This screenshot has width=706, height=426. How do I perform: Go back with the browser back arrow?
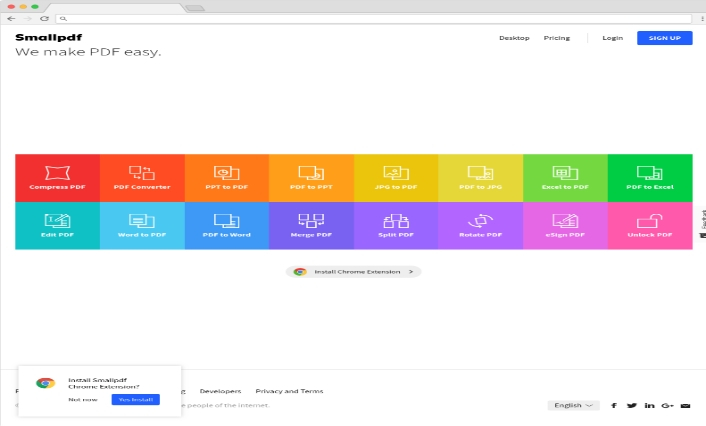click(x=11, y=18)
